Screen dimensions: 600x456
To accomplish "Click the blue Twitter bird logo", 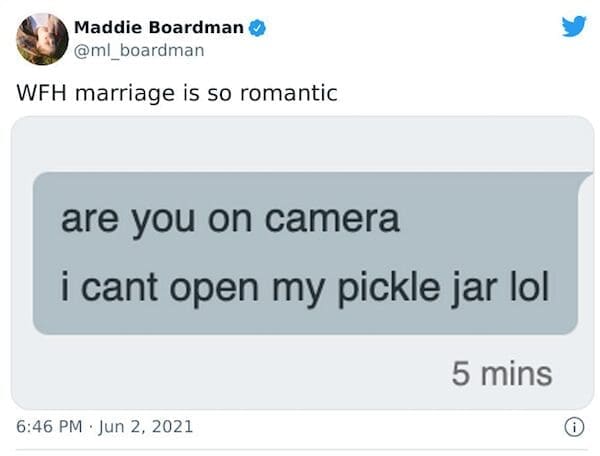I will [573, 27].
